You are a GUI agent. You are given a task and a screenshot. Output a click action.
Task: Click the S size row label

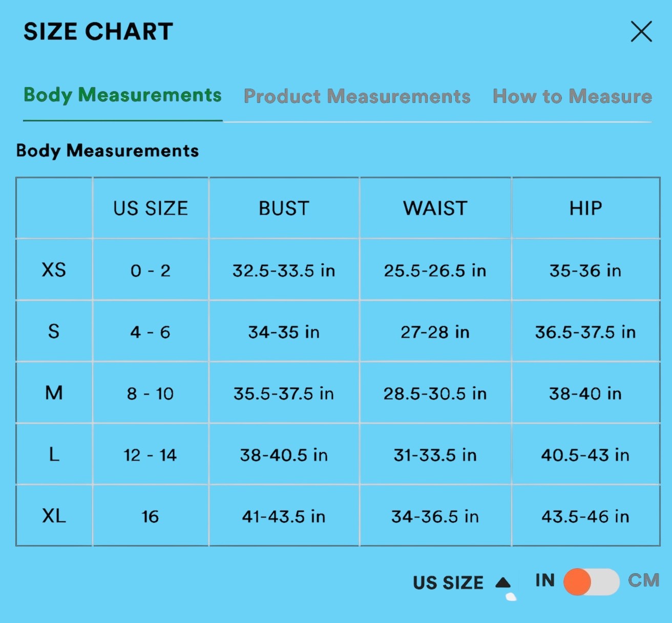point(54,331)
